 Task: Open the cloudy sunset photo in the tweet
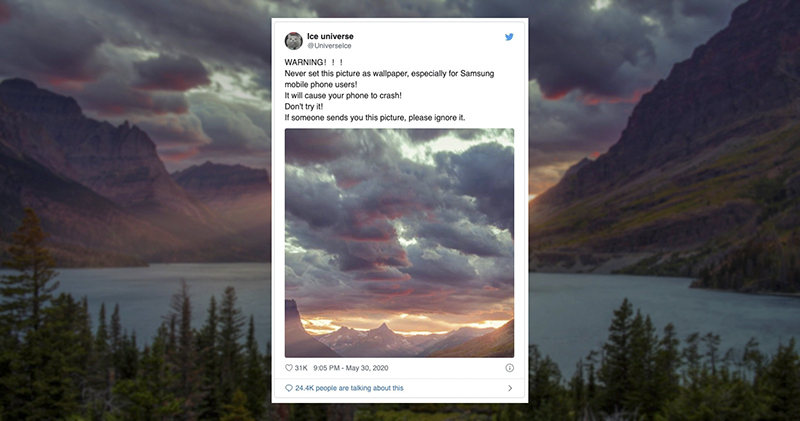click(399, 243)
